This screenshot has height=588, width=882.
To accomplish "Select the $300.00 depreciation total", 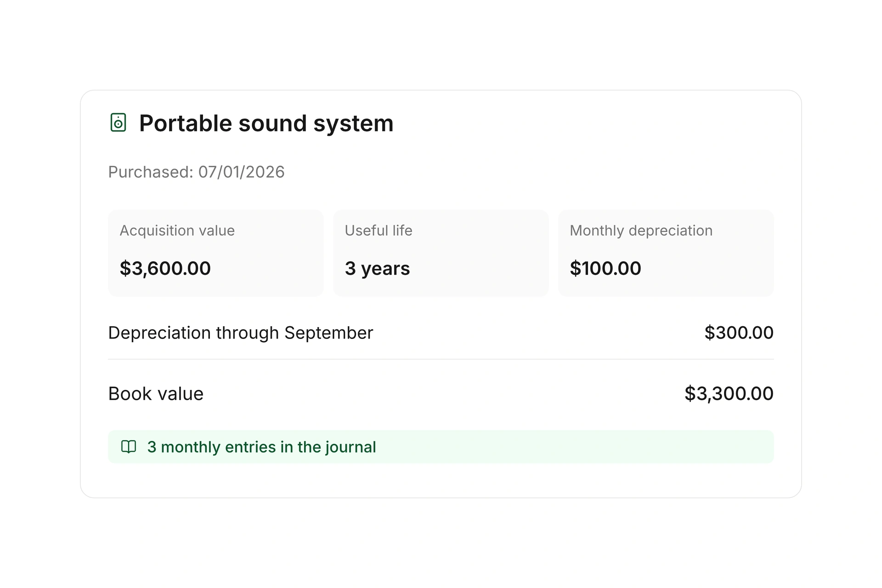I will coord(739,333).
